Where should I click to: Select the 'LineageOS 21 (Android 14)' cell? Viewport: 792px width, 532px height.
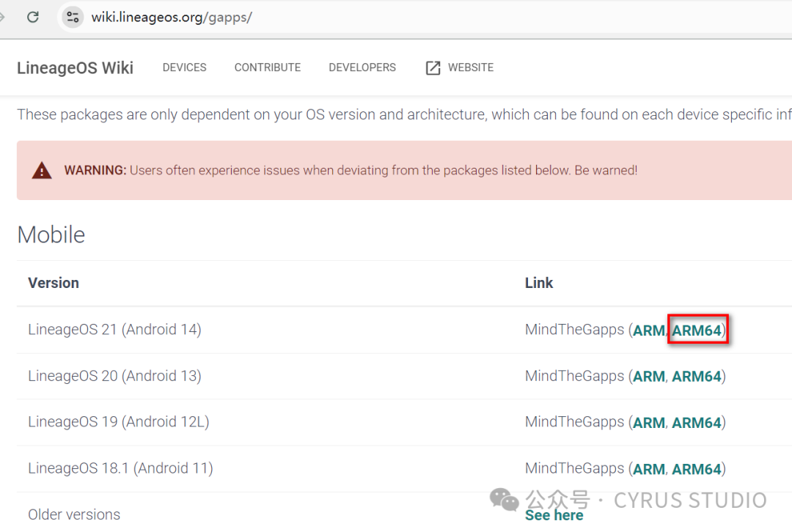[114, 330]
